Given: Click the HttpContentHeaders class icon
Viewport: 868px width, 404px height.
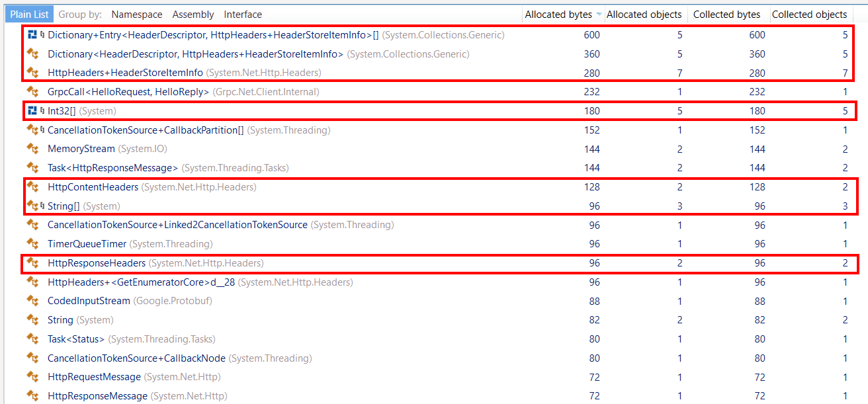Looking at the screenshot, I should pos(32,186).
